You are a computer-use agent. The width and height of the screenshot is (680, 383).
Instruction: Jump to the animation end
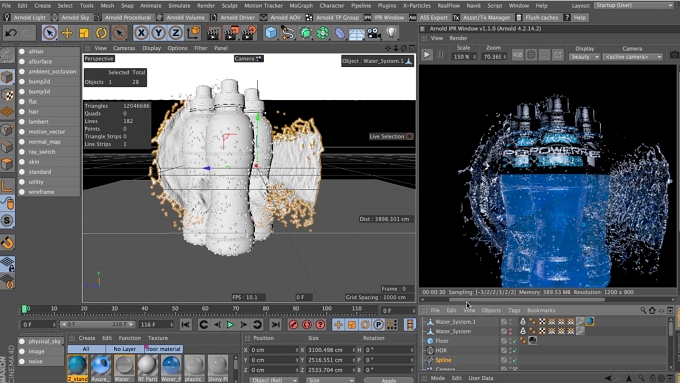tap(275, 324)
